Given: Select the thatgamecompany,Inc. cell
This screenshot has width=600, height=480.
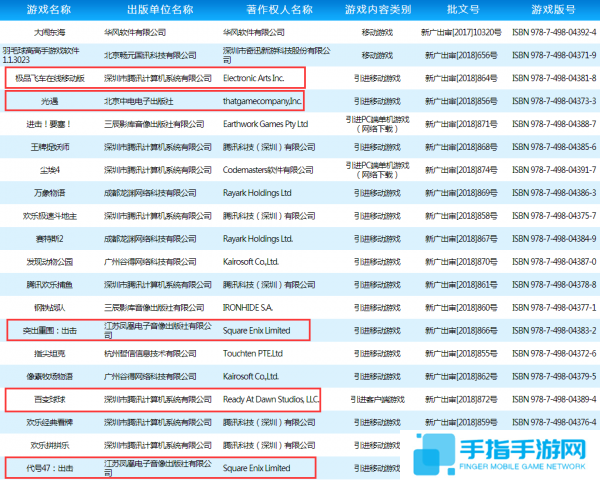Looking at the screenshot, I should (262, 100).
